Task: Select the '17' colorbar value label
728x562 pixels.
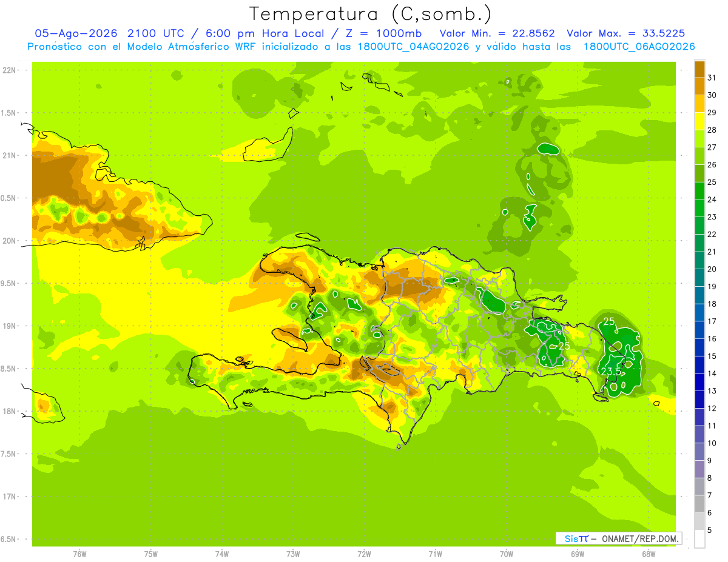Action: tap(712, 321)
